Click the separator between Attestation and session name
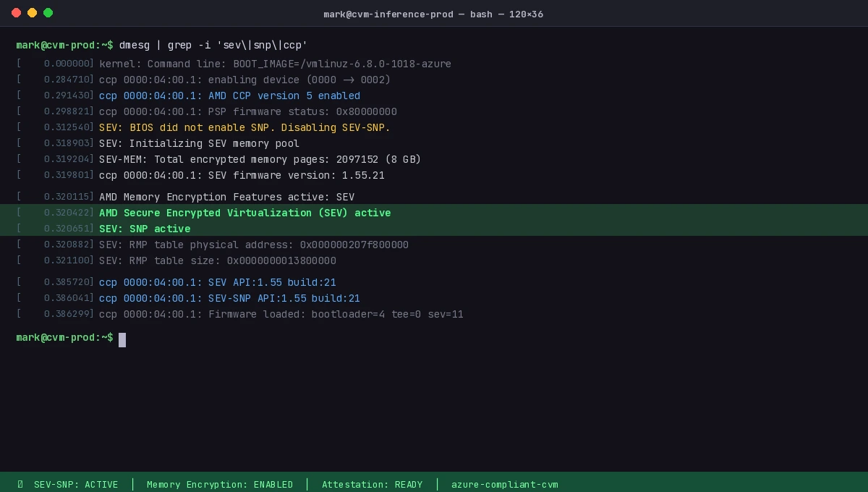 point(437,485)
